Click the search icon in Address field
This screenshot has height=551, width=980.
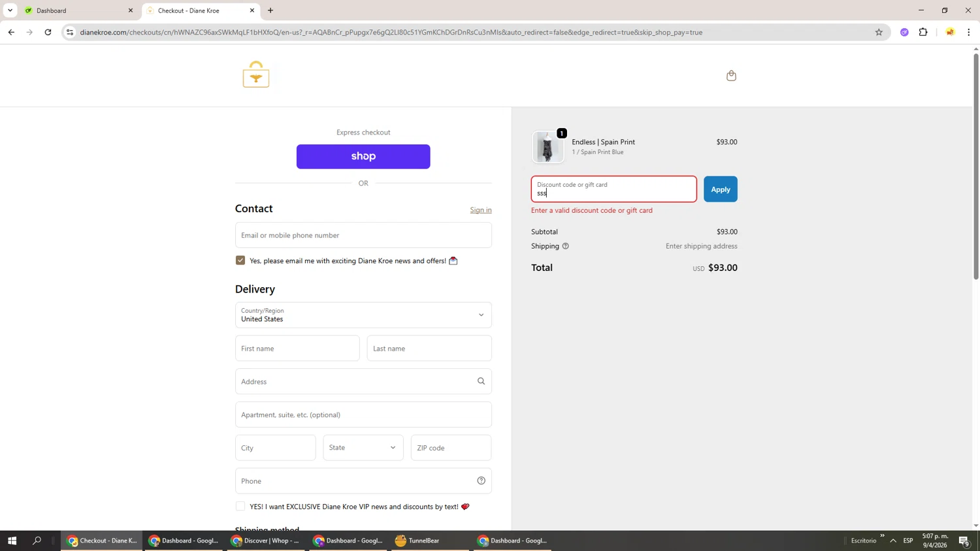tap(481, 381)
